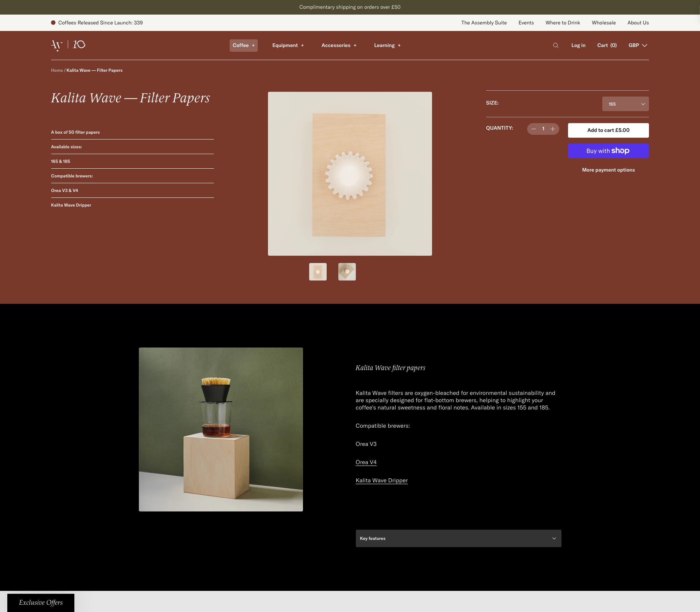Open the Events page

[526, 23]
